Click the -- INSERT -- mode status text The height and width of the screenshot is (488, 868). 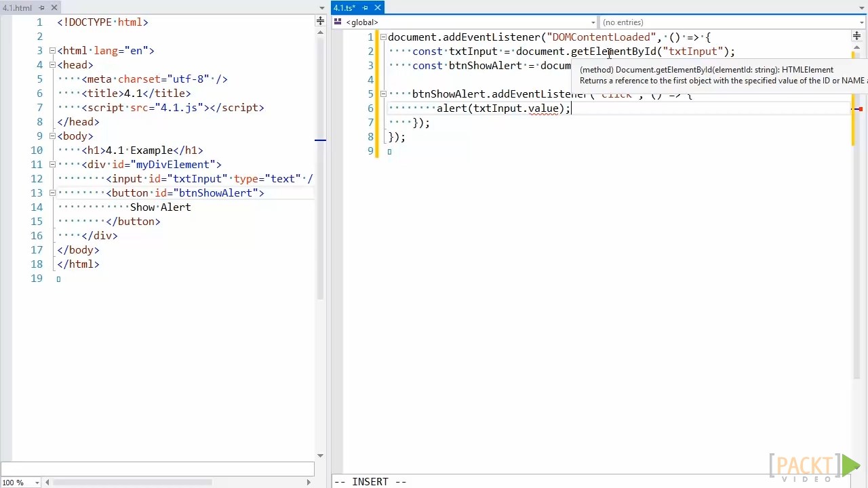[370, 482]
